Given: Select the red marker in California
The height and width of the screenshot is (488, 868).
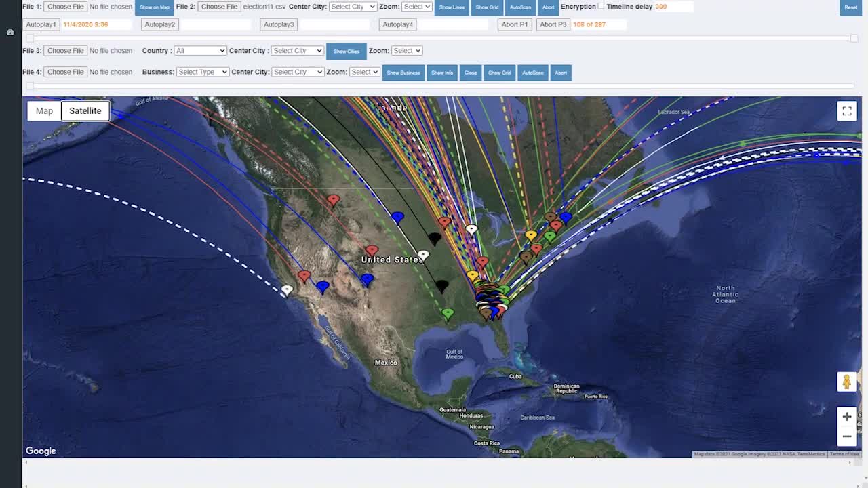Looking at the screenshot, I should point(304,277).
